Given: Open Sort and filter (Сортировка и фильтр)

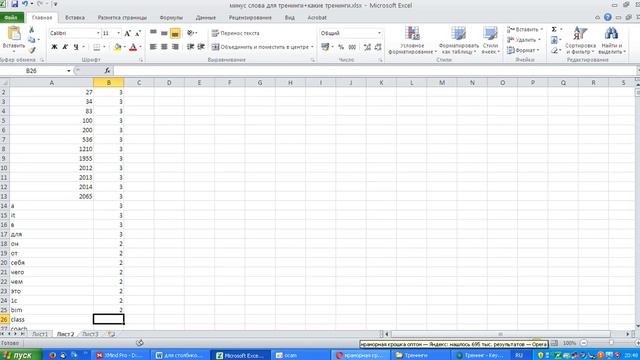Looking at the screenshot, I should (580, 40).
